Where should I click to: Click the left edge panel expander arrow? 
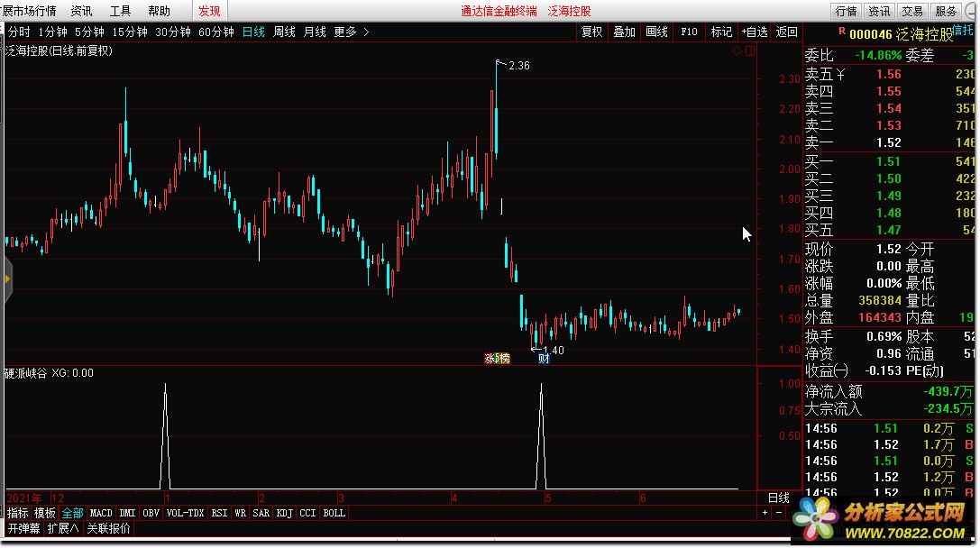(7, 279)
